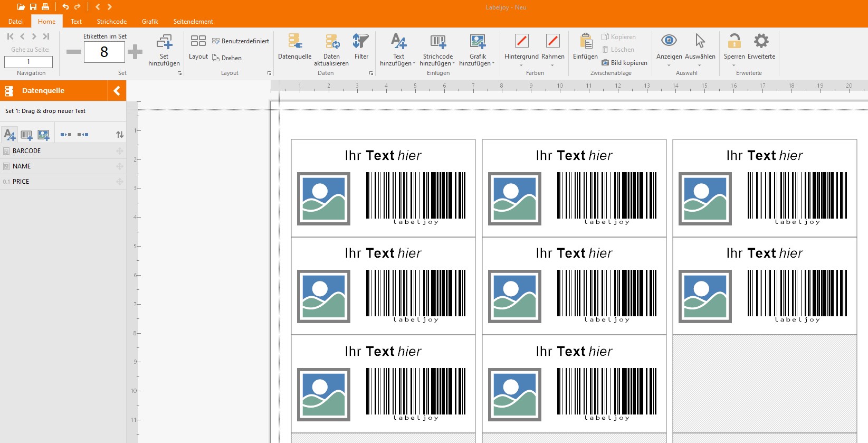Redo the last action

78,7
